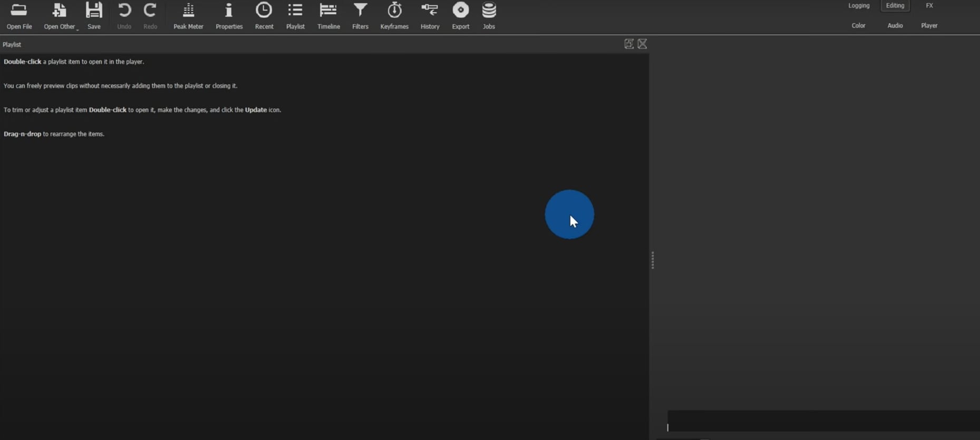980x440 pixels.
Task: Show the History panel
Action: (x=430, y=15)
